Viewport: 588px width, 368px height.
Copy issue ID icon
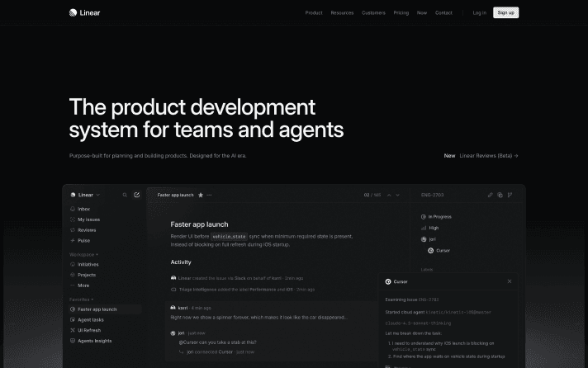tap(500, 195)
